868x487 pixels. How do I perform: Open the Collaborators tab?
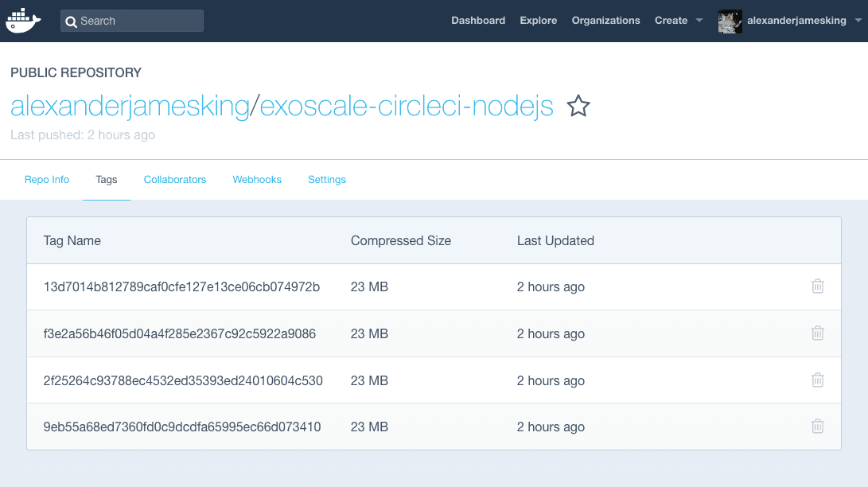pos(175,179)
